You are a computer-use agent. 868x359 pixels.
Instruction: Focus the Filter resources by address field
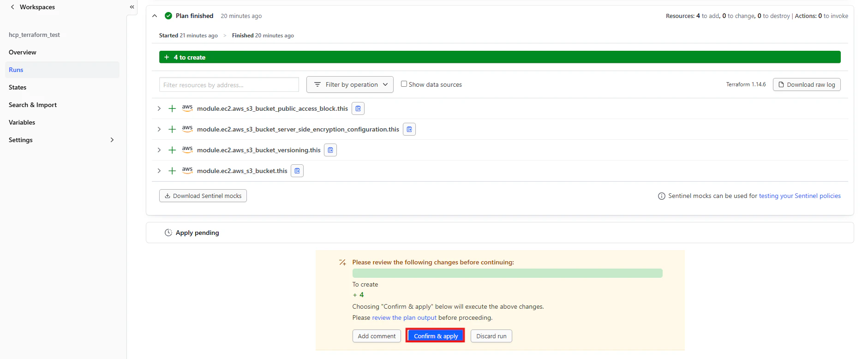(x=229, y=85)
